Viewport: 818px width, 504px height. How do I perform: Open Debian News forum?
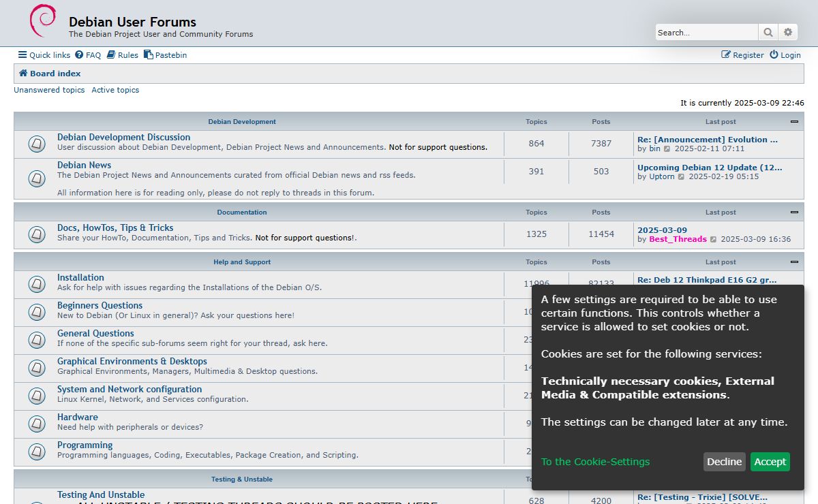[84, 166]
